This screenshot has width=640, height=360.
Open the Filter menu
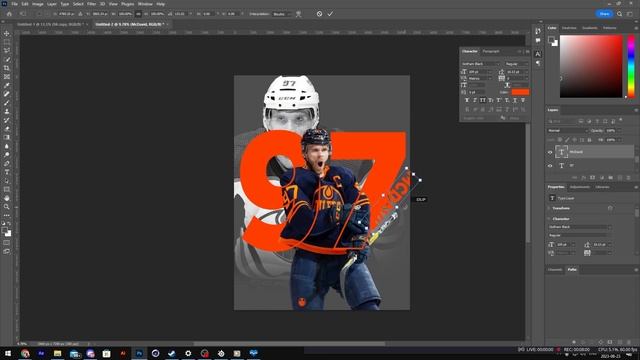91,4
